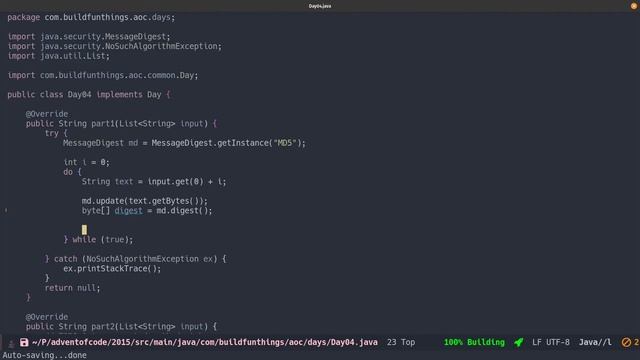Click the 'part2' method name
The width and height of the screenshot is (640, 360).
(103, 327)
